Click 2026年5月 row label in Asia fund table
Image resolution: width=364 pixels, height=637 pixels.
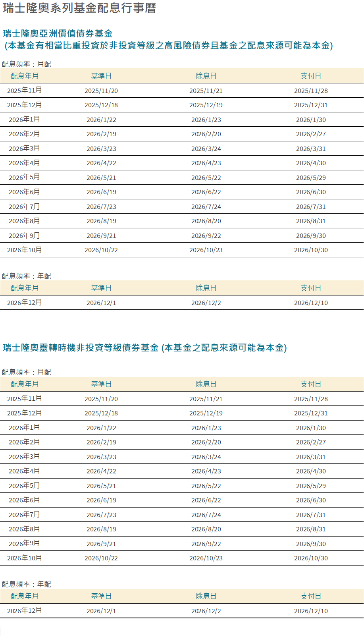click(24, 178)
